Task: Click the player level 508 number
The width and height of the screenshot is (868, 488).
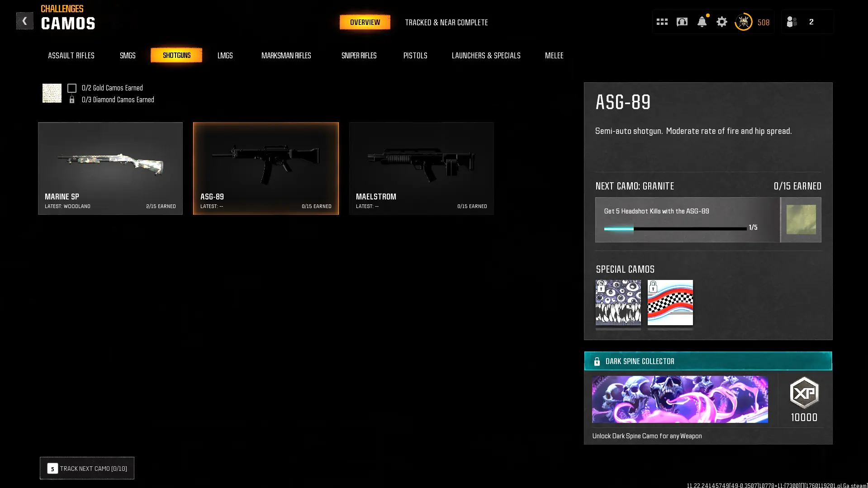Action: coord(764,23)
